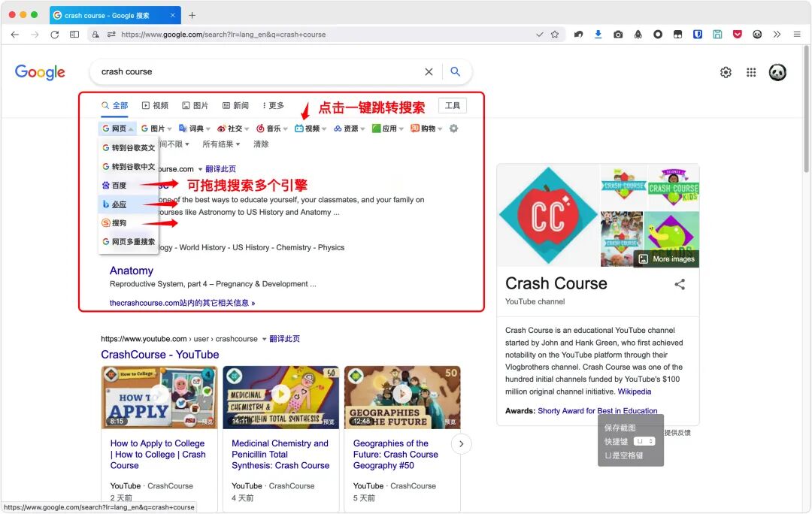The height and width of the screenshot is (514, 812).
Task: Go back to the previous page
Action: (x=14, y=35)
